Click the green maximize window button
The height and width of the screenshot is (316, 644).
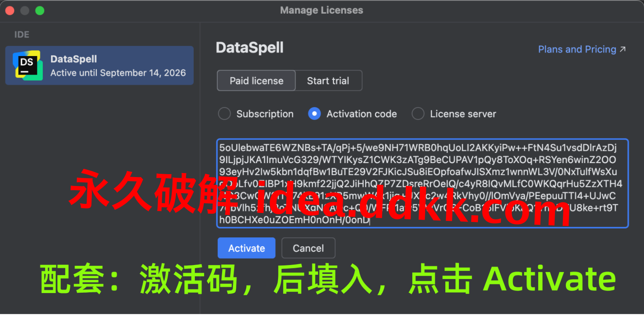(x=40, y=11)
